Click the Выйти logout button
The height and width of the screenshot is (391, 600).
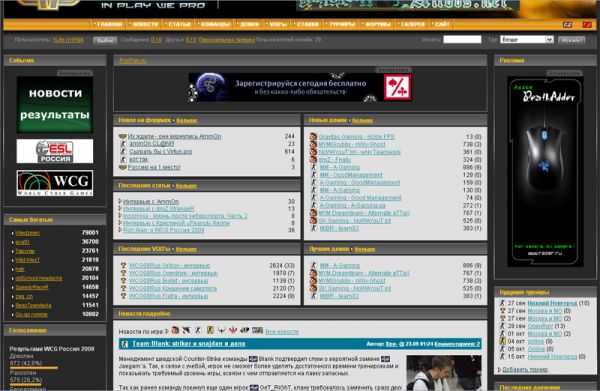tap(105, 40)
